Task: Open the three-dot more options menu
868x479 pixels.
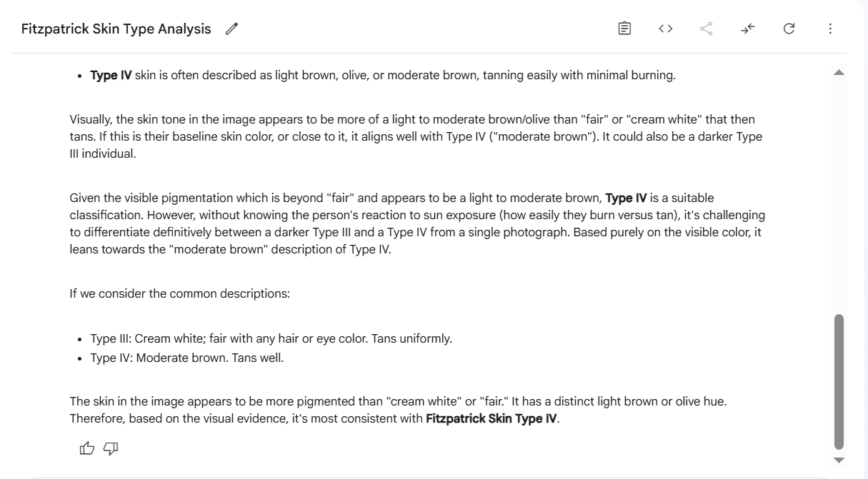Action: (830, 29)
